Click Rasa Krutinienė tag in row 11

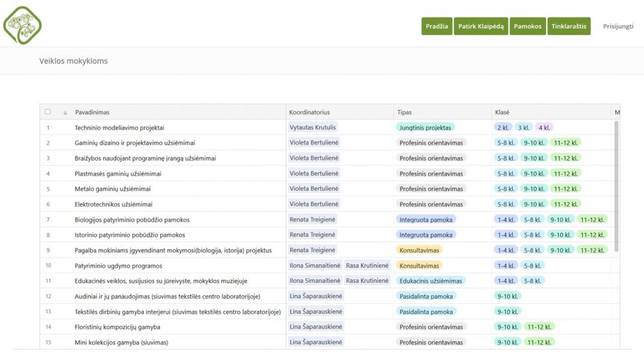(x=367, y=281)
